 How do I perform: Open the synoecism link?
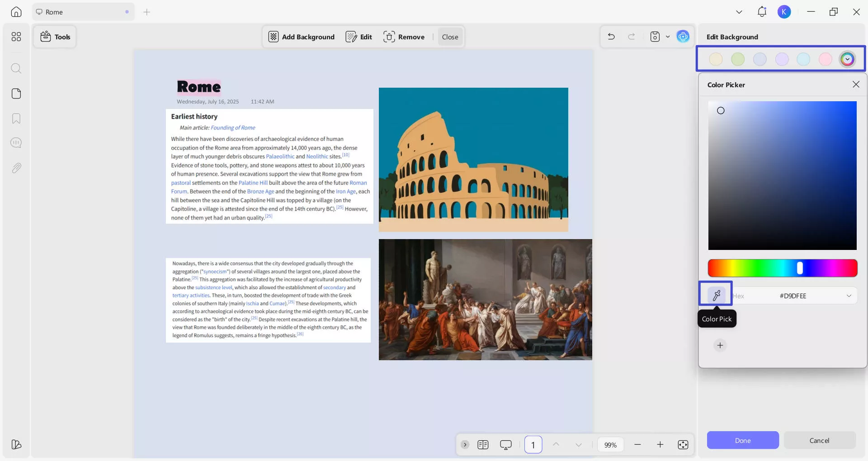[x=215, y=272]
